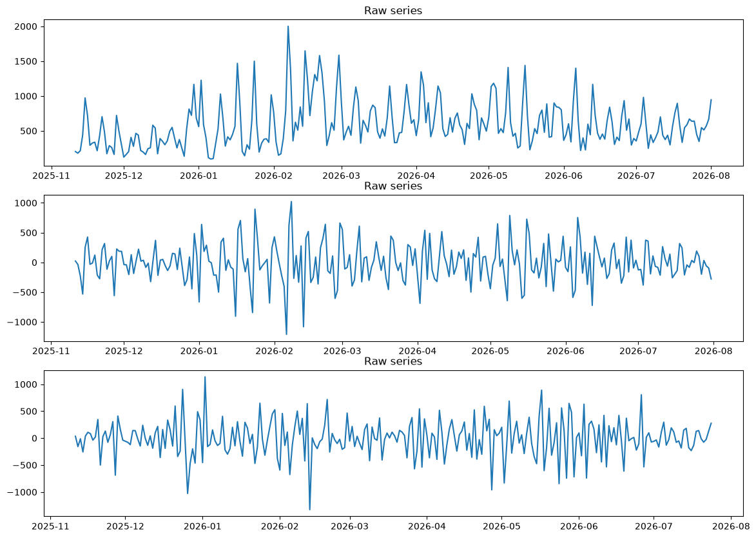Select top chart's 2026-08 date label
The image size is (756, 538).
point(711,175)
